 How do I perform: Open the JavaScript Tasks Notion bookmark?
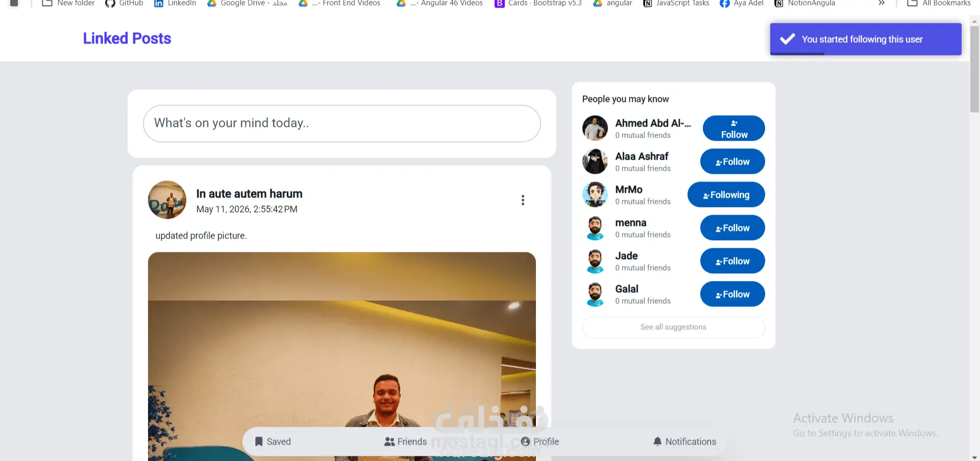coord(676,3)
